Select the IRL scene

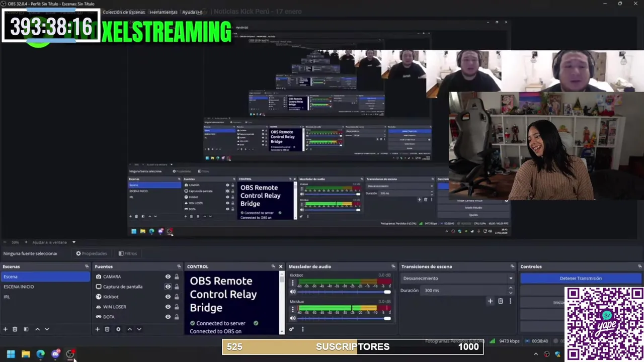click(45, 297)
